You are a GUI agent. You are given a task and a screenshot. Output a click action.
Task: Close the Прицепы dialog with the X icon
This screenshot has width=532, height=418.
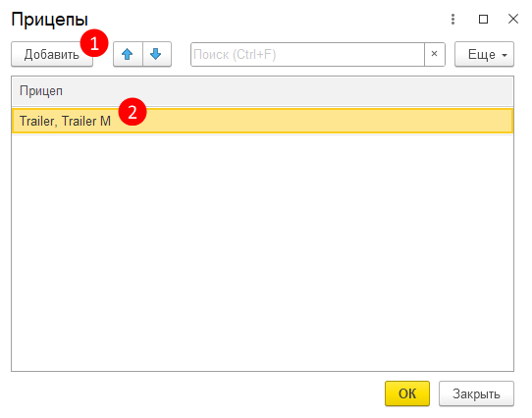513,19
